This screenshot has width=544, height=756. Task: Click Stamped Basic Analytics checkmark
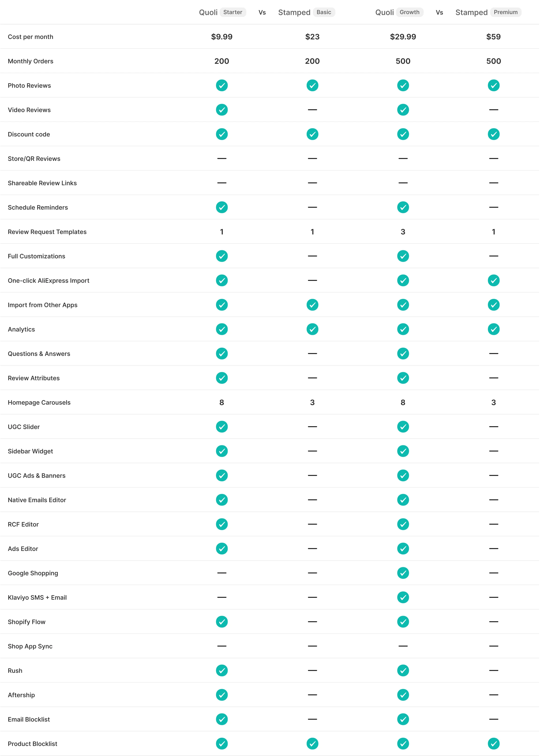[312, 329]
